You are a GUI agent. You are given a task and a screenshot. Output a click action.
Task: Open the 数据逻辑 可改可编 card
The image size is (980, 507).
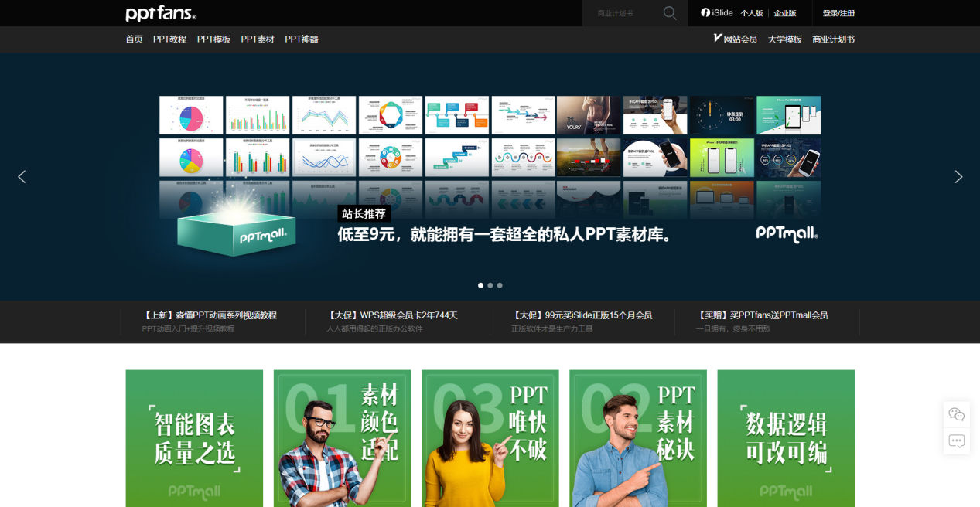click(786, 438)
